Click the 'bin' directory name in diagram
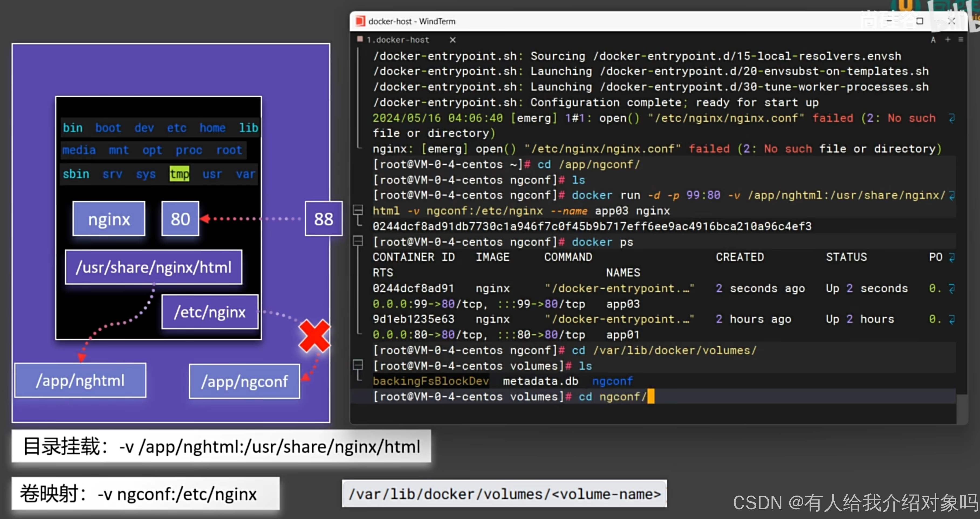Screen dimensions: 980x519 [x=73, y=128]
